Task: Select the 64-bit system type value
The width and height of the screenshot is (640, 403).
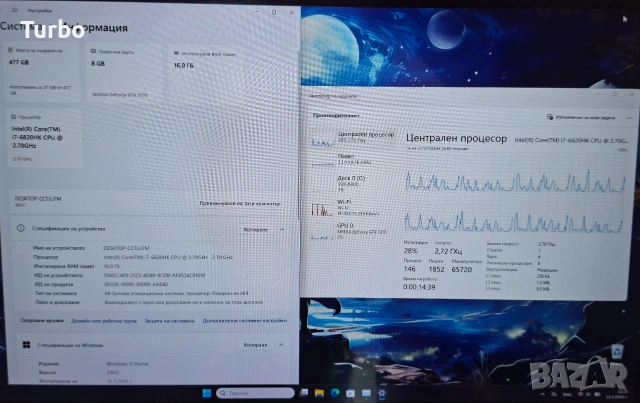Action: pyautogui.click(x=176, y=293)
